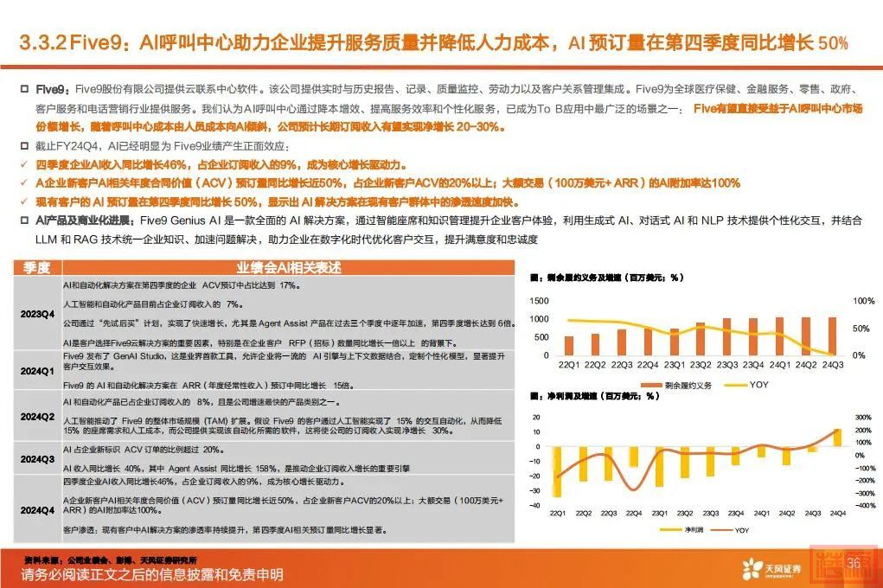Click the line "AI 占企业新标识 ACV 订单的比例超过 20%"
This screenshot has width=883, height=588.
(144, 450)
